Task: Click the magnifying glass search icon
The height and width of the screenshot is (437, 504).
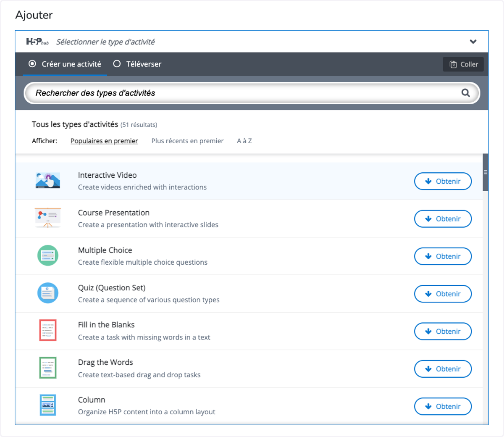Action: pos(465,93)
